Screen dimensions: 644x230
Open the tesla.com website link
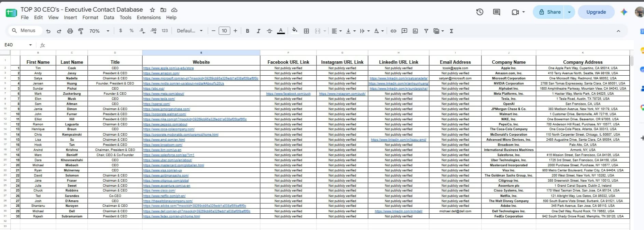[159, 99]
